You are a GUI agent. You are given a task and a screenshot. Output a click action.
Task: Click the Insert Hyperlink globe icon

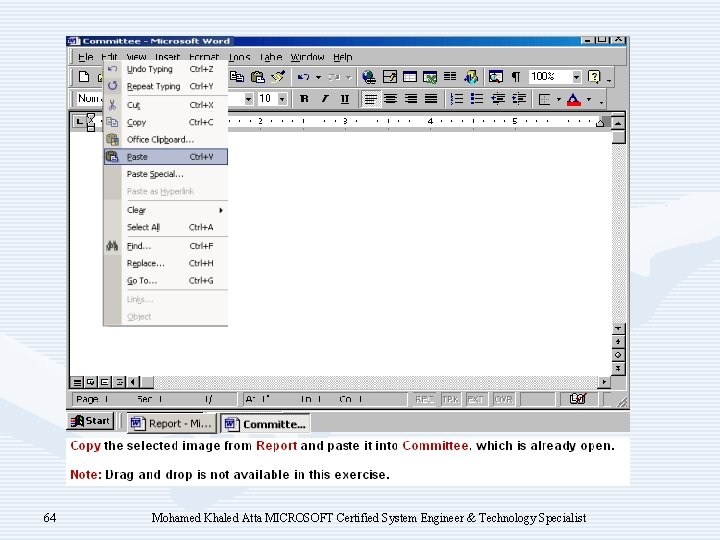coord(368,77)
